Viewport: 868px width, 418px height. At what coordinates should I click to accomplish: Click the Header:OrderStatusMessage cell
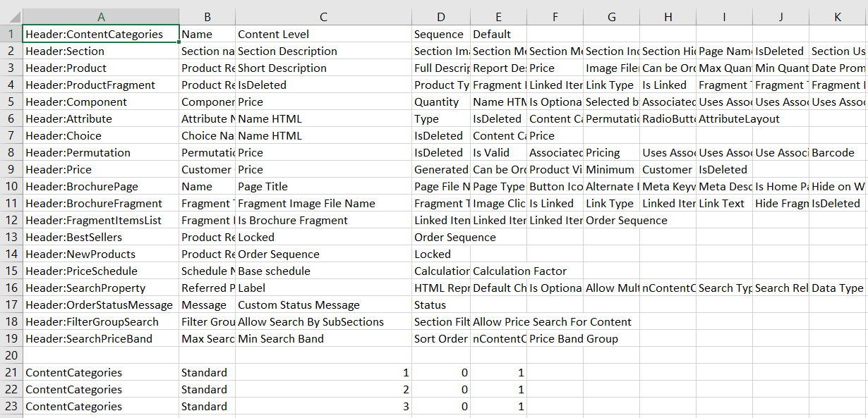point(101,305)
